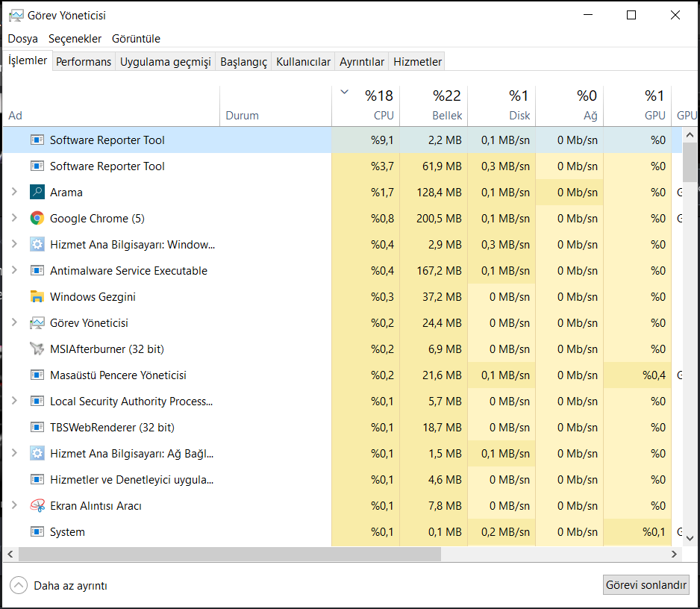
Task: Click the Hizmetler ve Denetleyici uygulaması icon
Action: 37,480
